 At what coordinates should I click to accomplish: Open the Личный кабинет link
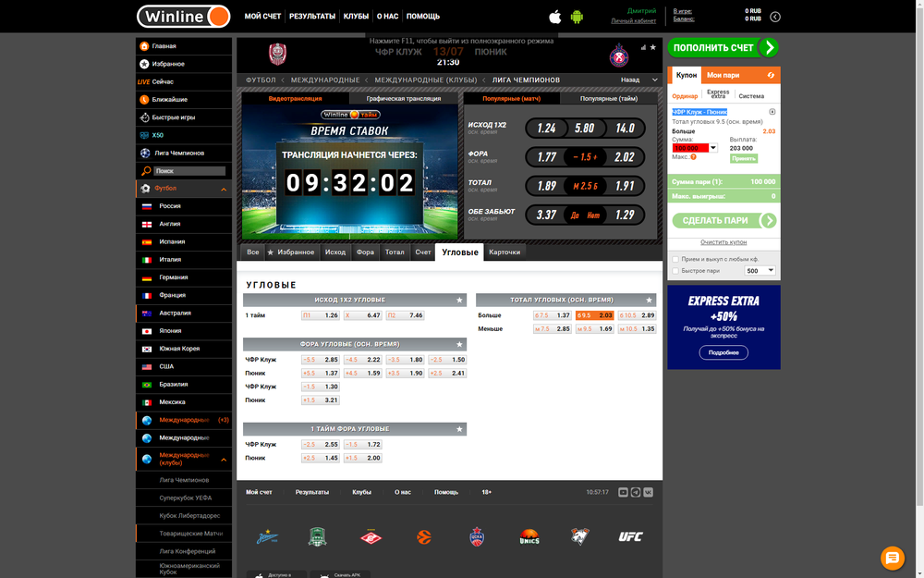634,21
